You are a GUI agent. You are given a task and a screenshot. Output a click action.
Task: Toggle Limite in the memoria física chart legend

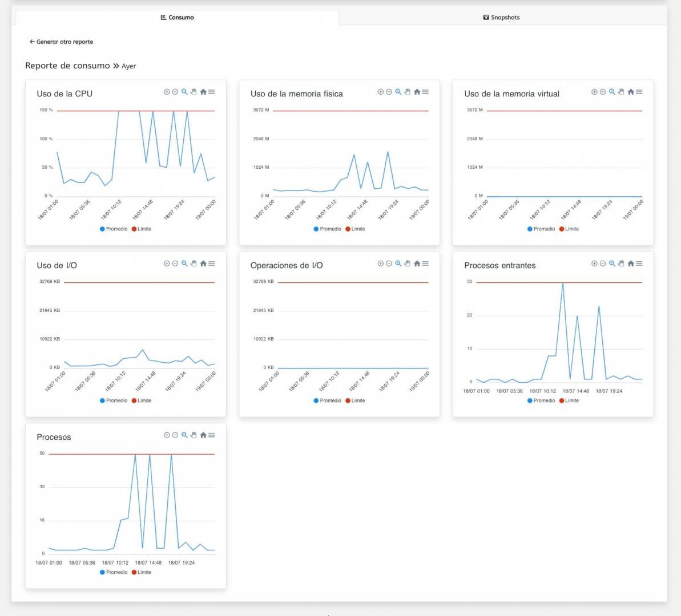coord(355,229)
